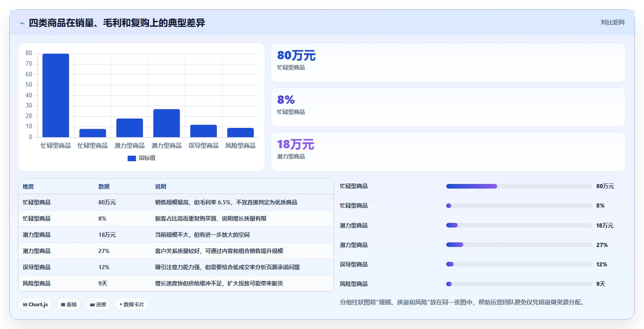Click the 潜力型商品 bar reaching about 27
The image size is (644, 329).
pyautogui.click(x=166, y=123)
